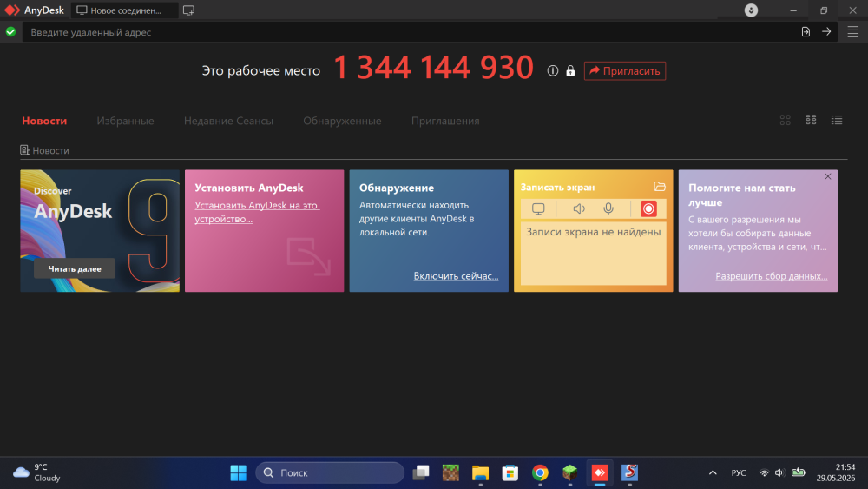Click the green connection status checkmark
The height and width of the screenshot is (489, 868).
click(10, 31)
